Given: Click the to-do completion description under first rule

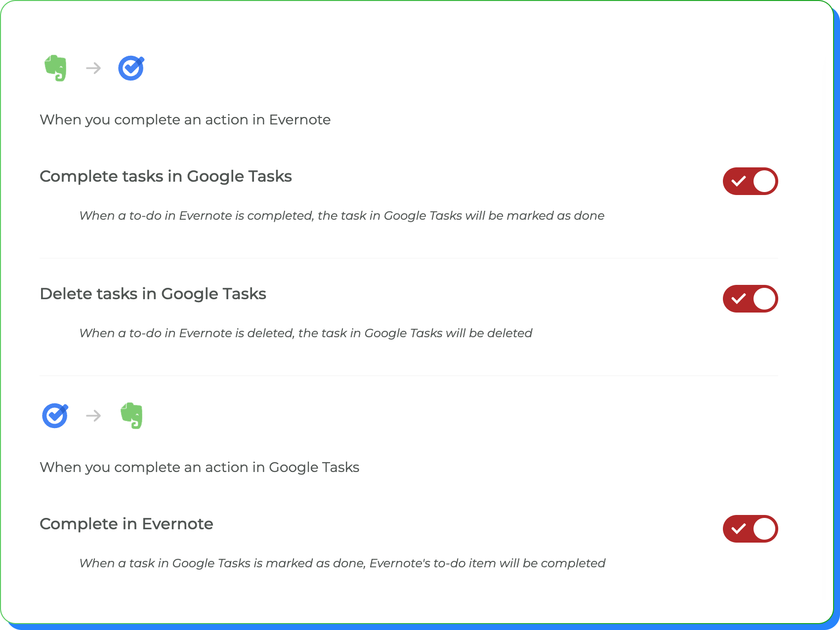Looking at the screenshot, I should (341, 216).
